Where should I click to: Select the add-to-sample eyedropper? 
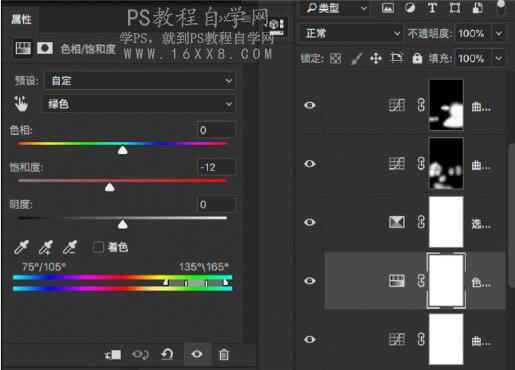[46, 247]
